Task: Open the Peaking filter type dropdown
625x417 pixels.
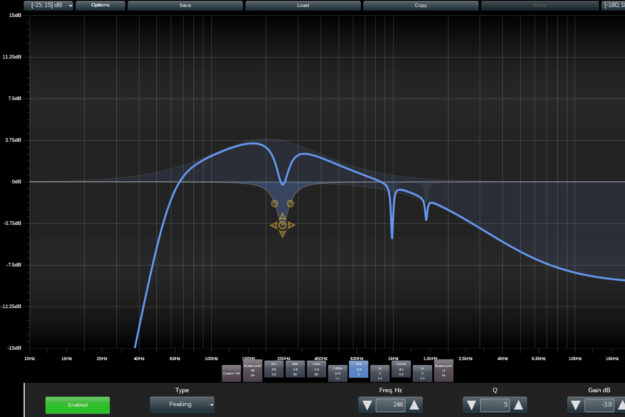Action: 182,405
